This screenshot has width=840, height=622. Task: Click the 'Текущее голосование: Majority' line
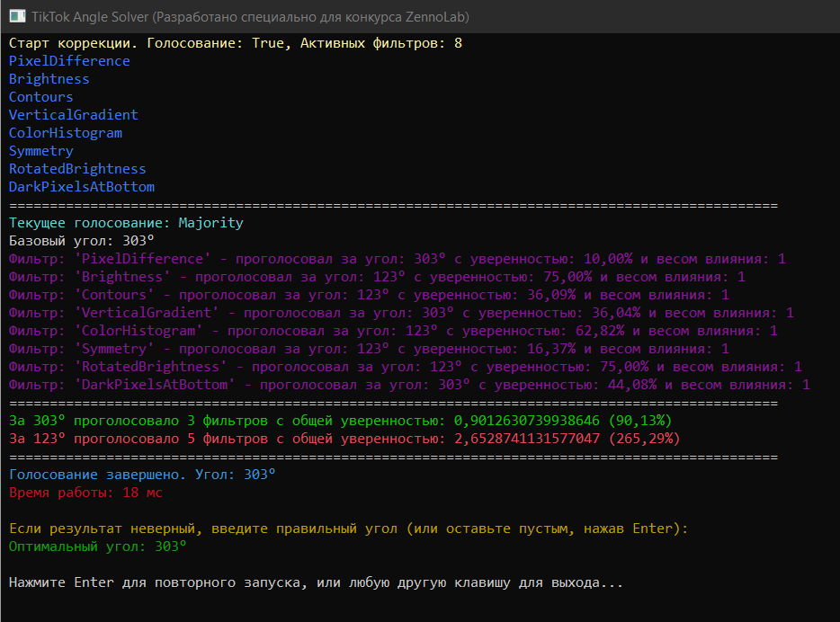pos(126,223)
